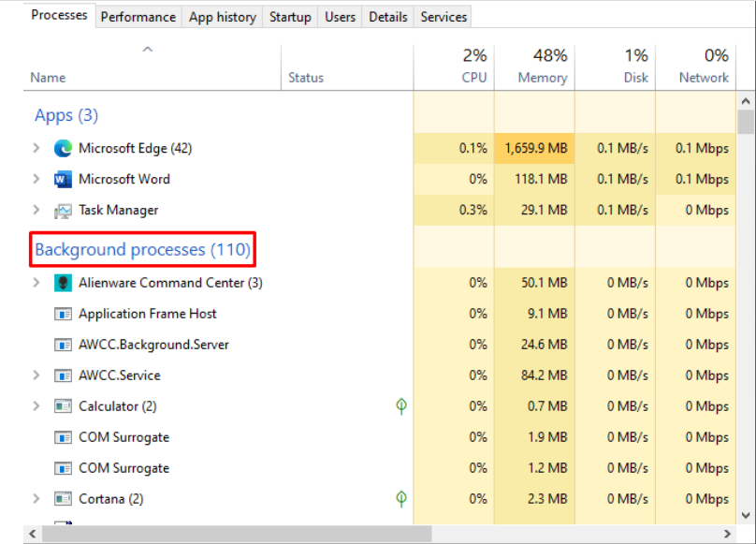Click the 118.1 MB memory value
756x544 pixels.
[541, 179]
